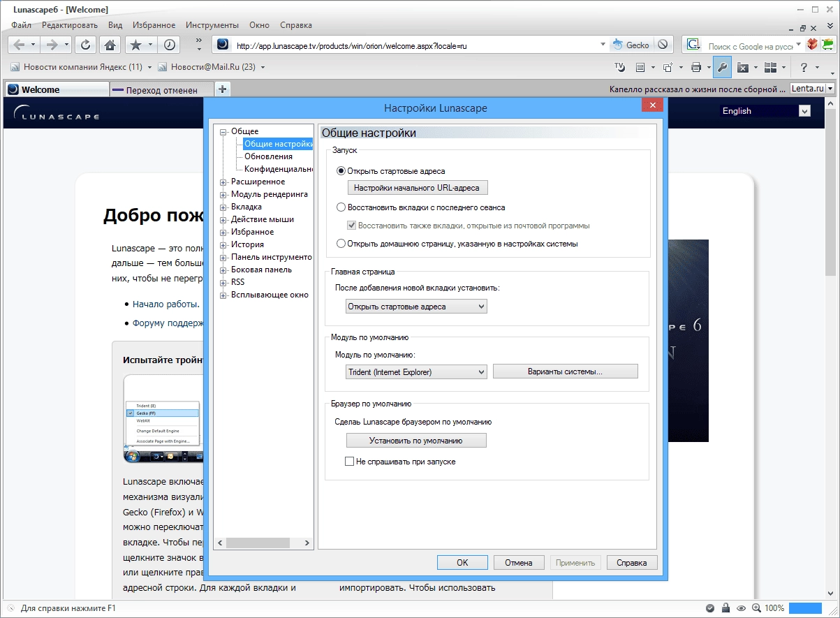The height and width of the screenshot is (618, 840).
Task: Select 'Открыть домашнюю страницу' radio option
Action: tap(341, 244)
